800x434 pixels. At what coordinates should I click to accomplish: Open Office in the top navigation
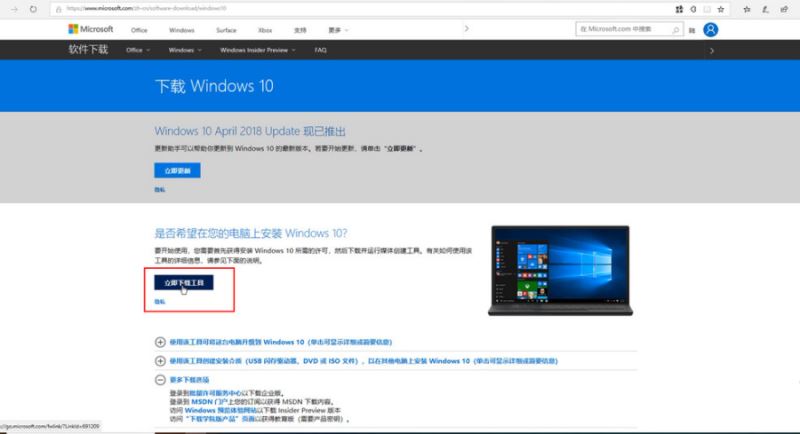coord(139,30)
